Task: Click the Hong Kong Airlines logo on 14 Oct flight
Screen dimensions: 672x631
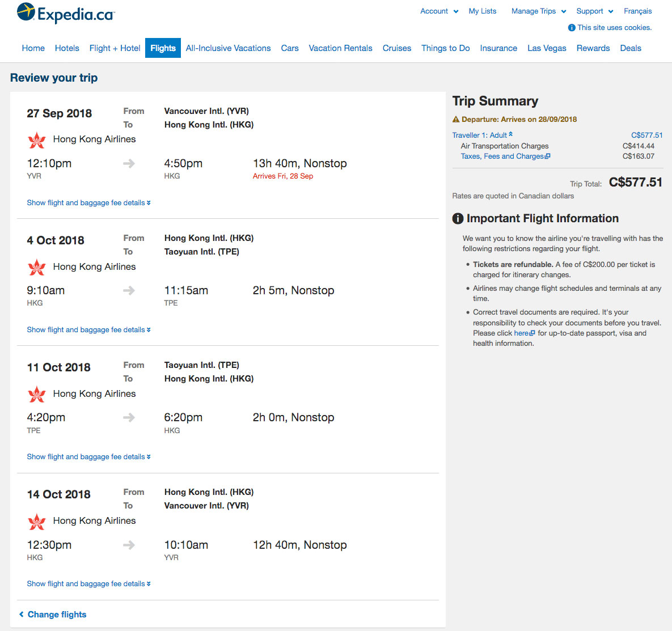Action: pyautogui.click(x=36, y=521)
